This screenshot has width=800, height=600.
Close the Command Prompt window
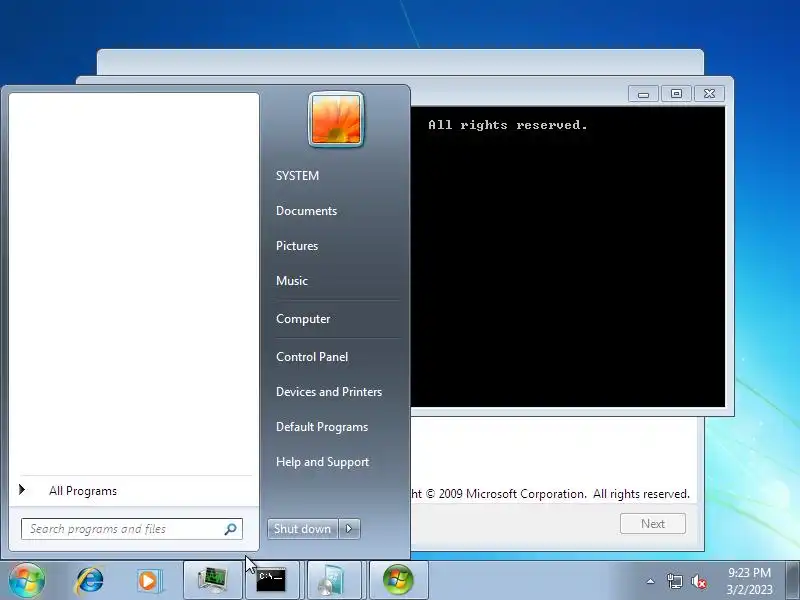point(709,93)
